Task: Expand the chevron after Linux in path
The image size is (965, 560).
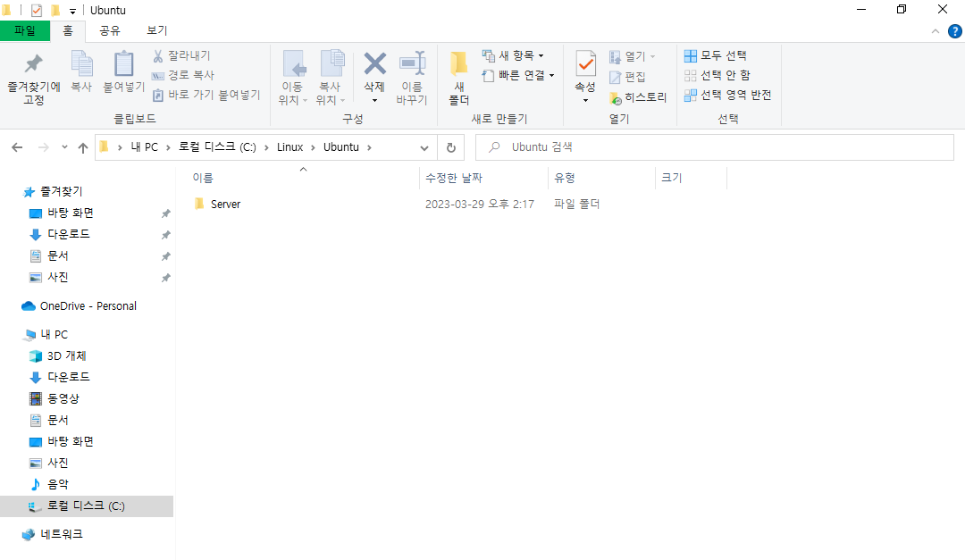Action: 313,147
